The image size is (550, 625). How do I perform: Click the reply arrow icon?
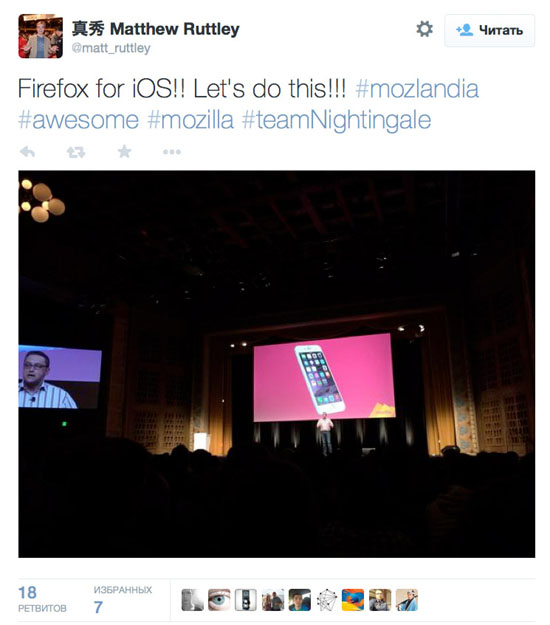pyautogui.click(x=28, y=152)
